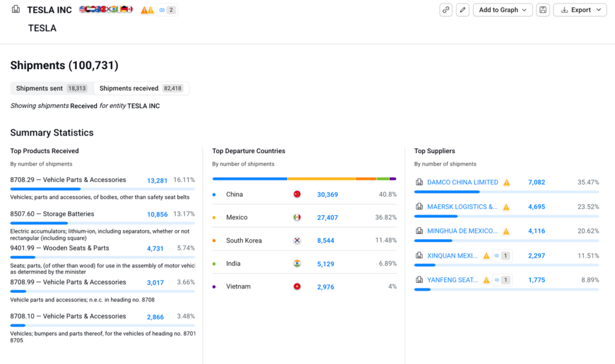615x364 pixels.
Task: Click the linked entities badge beside TESLA INC
Action: pyautogui.click(x=167, y=10)
